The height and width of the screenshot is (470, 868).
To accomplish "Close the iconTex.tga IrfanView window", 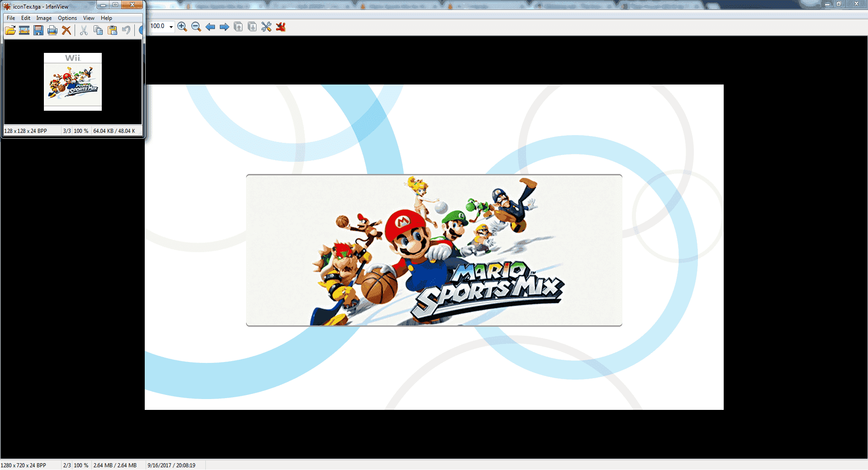I will (x=132, y=5).
